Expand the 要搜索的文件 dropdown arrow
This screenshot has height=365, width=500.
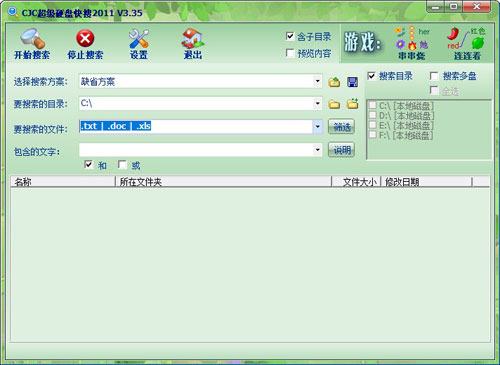point(317,127)
